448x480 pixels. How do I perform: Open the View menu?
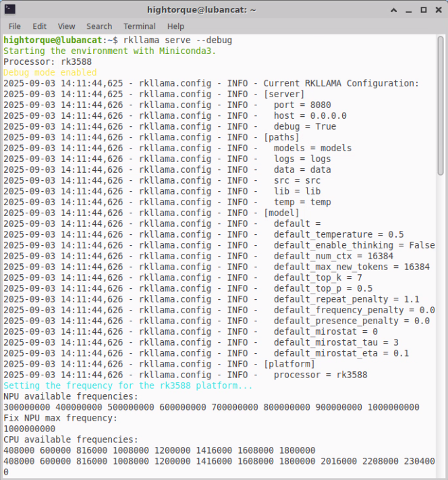coord(66,26)
